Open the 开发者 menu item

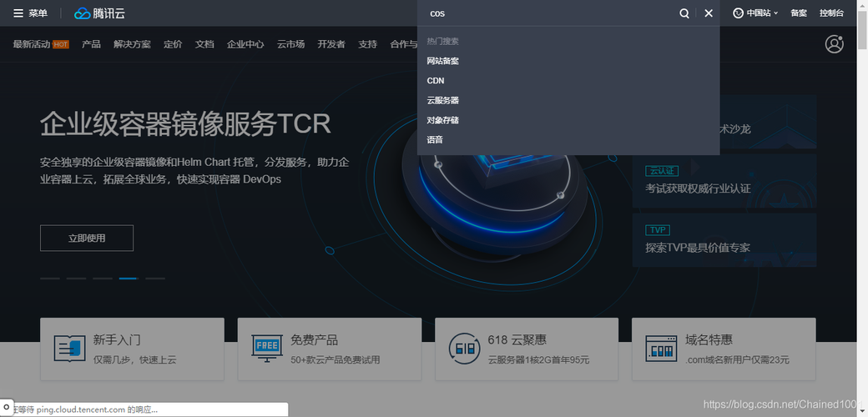(331, 44)
